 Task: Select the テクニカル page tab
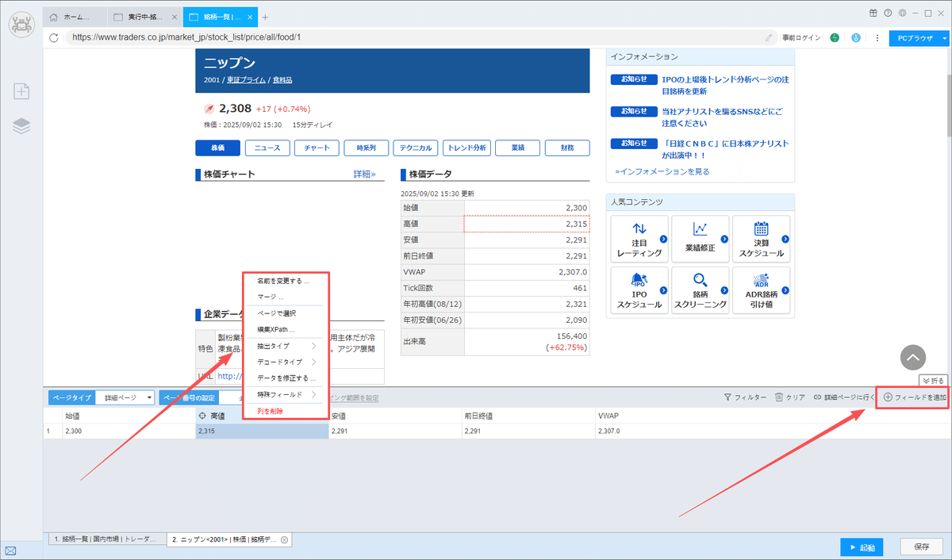click(416, 148)
